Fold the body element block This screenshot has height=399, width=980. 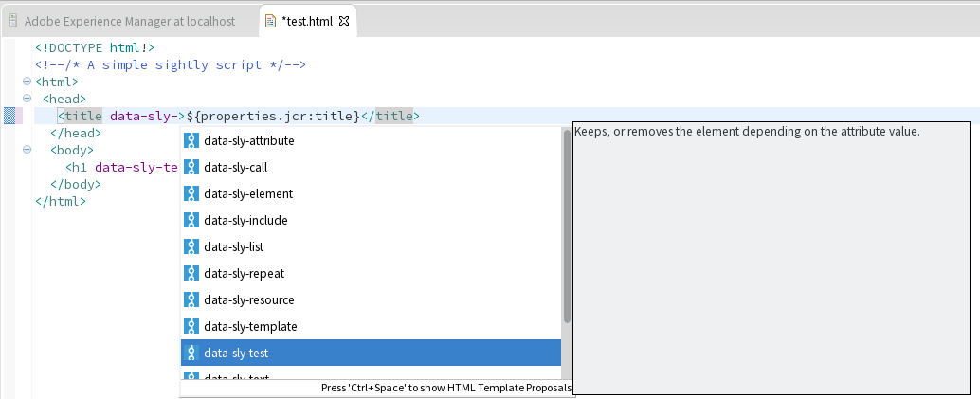tap(27, 150)
